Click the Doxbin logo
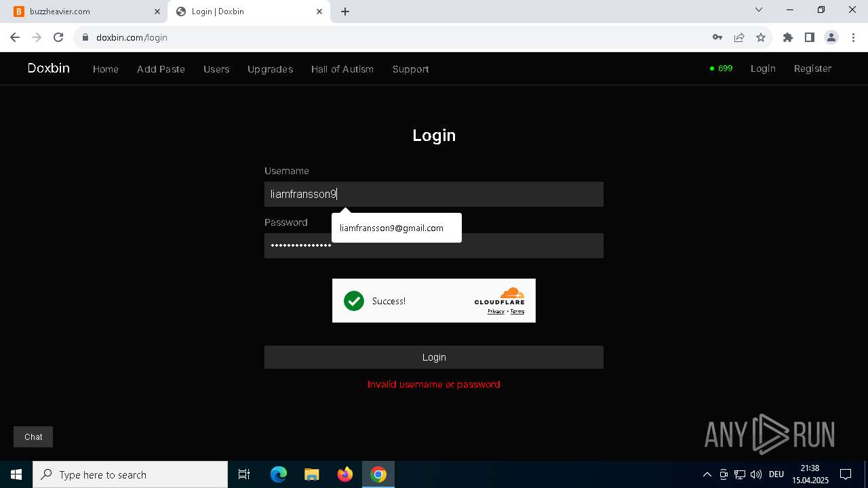The width and height of the screenshot is (868, 488). click(49, 68)
